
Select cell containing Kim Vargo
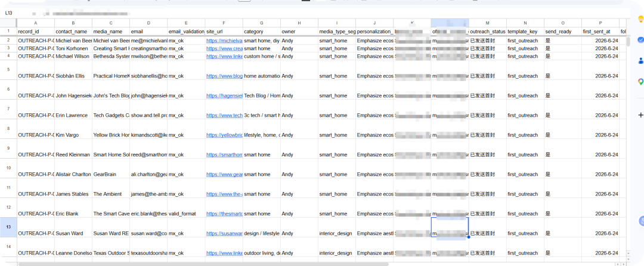tap(73, 129)
